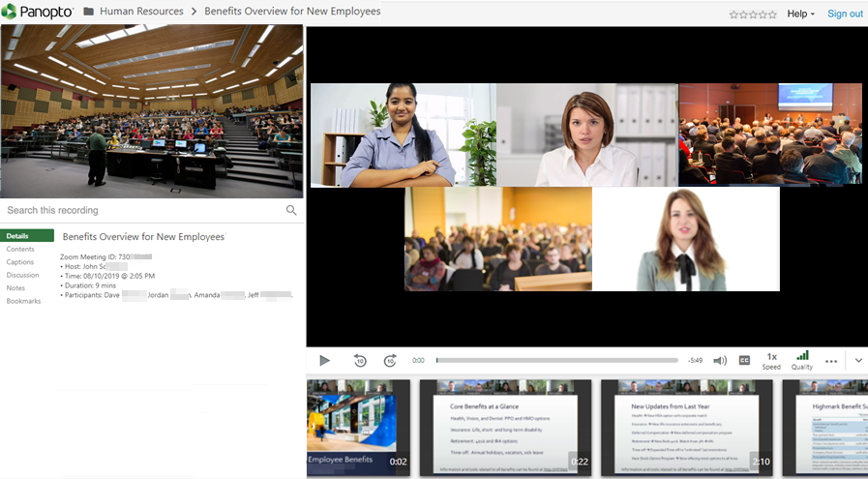
Task: Open the Human Resources folder icon
Action: [x=89, y=11]
